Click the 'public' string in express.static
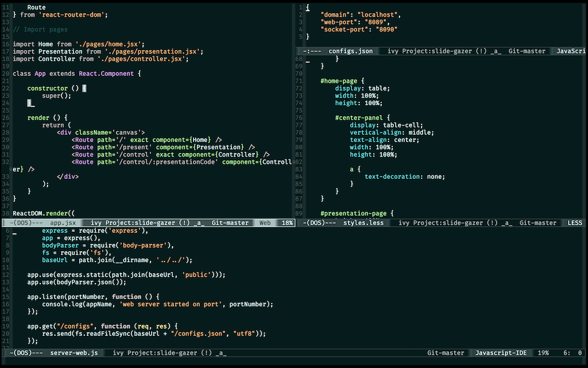This screenshot has height=368, width=588. [x=196, y=274]
